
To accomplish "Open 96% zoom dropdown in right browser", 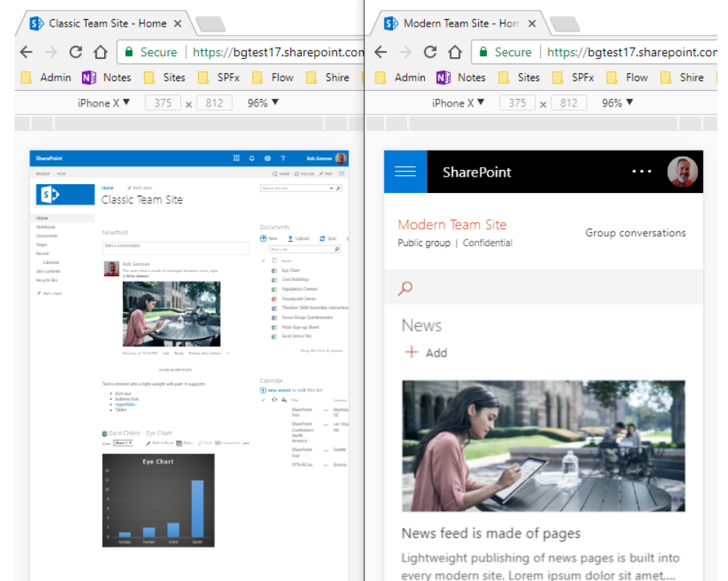I will (617, 103).
